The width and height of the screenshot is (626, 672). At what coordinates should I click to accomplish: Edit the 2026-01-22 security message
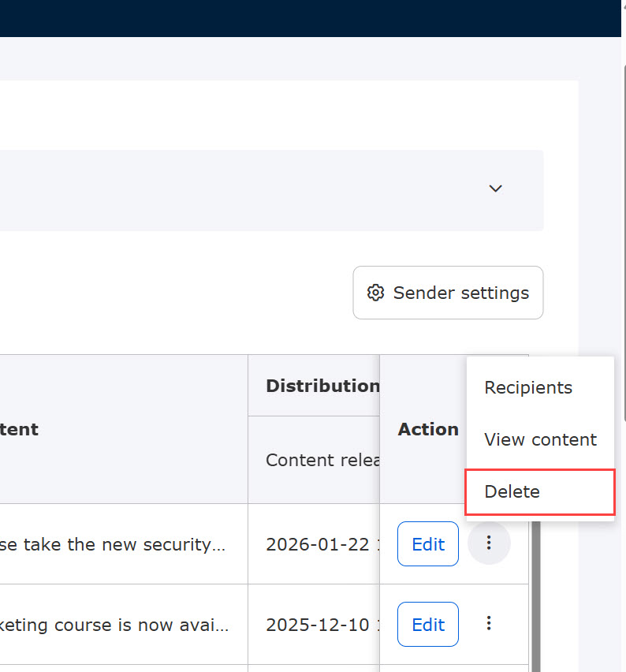tap(428, 543)
